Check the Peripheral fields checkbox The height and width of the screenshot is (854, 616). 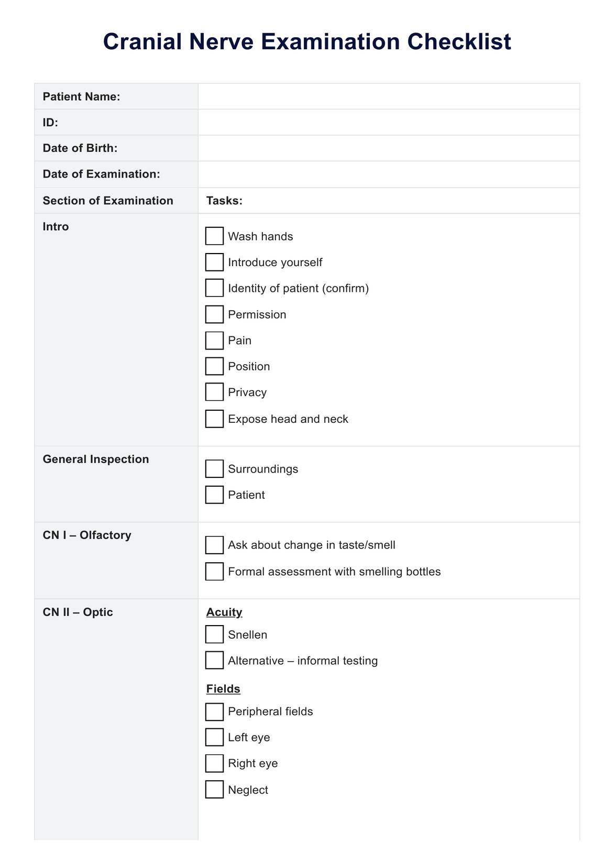(x=214, y=711)
